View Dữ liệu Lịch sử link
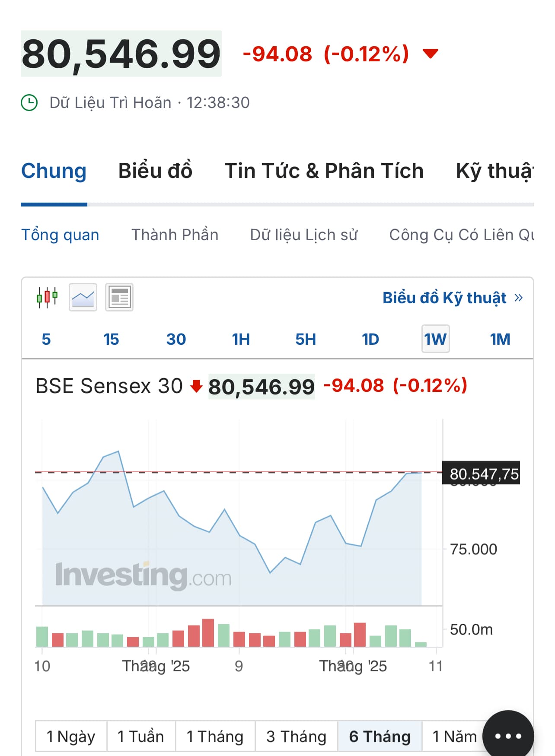Screen dimensions: 555x756 click(x=303, y=235)
